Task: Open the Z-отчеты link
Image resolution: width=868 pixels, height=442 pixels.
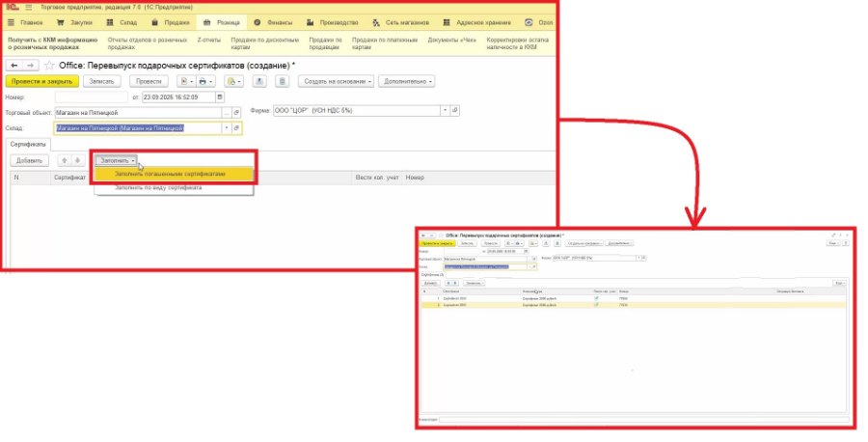Action: pos(208,40)
